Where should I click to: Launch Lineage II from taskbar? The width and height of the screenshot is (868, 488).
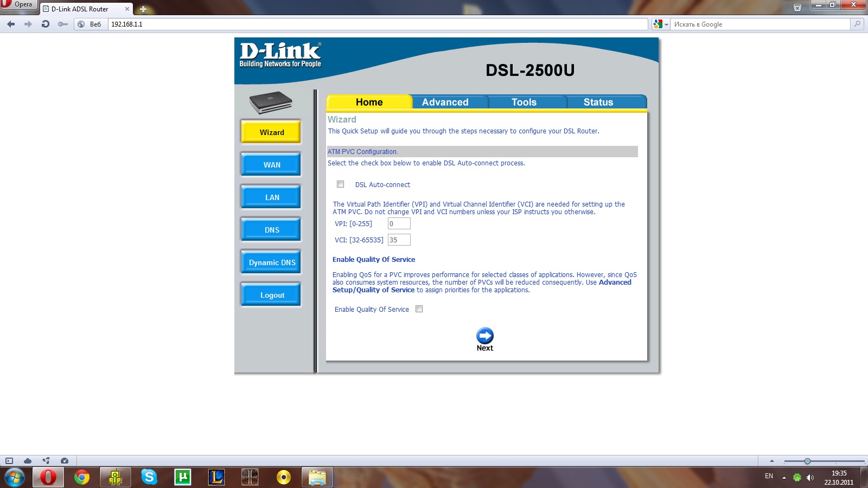pos(250,478)
